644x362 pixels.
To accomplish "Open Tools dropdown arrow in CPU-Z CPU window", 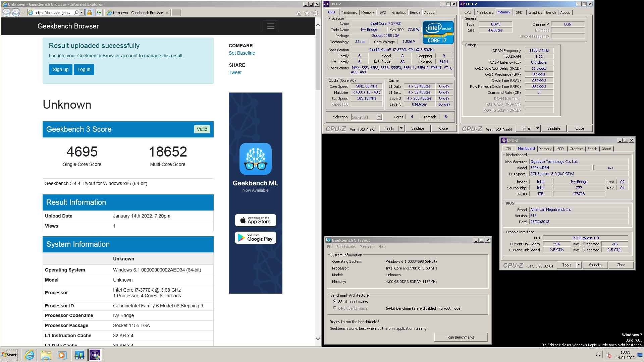I will tap(401, 128).
